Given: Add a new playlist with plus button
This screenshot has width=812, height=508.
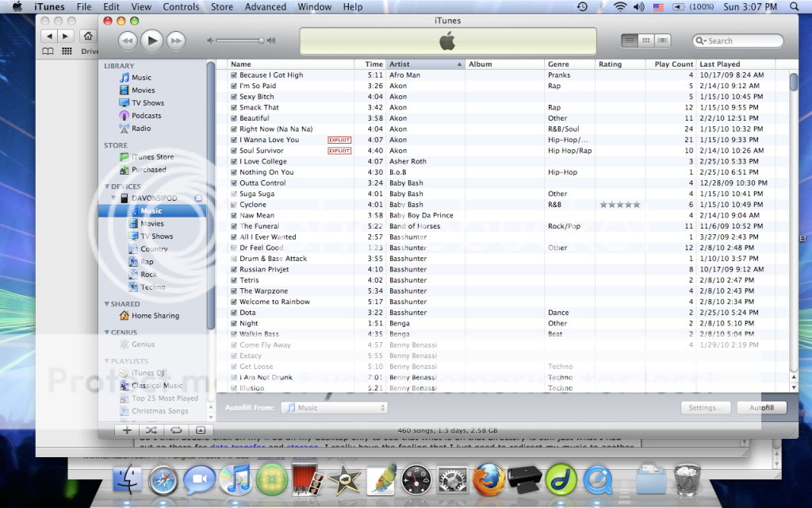Looking at the screenshot, I should pos(127,430).
